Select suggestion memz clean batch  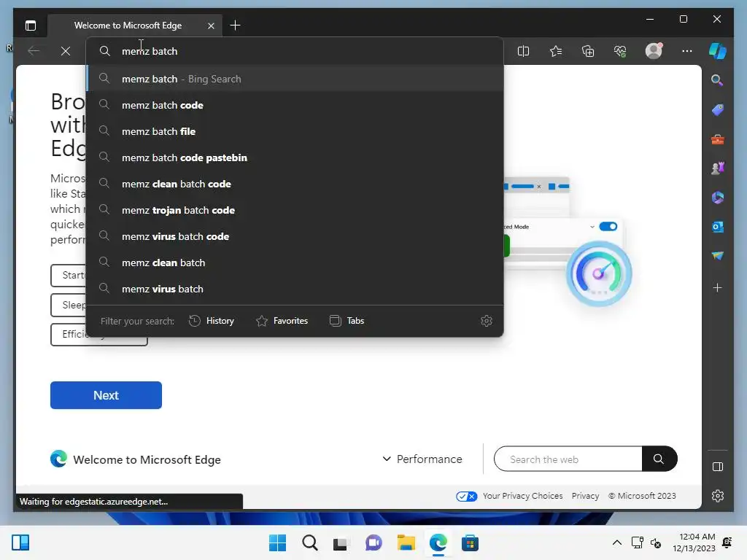[295, 262]
